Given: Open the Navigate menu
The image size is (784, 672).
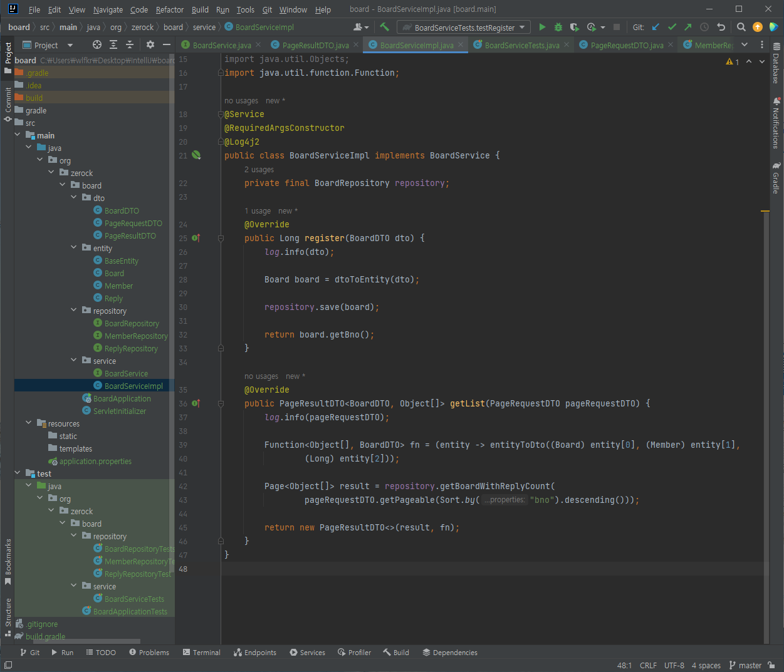Looking at the screenshot, I should 108,9.
